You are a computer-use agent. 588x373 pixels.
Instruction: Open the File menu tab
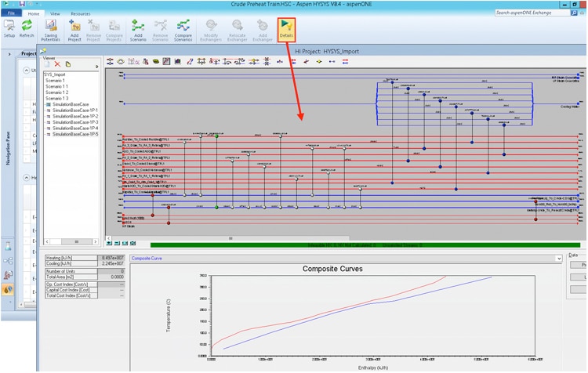11,13
